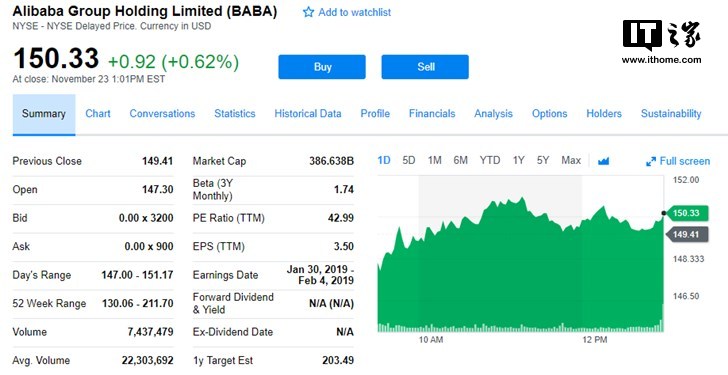Click the 150.33 current price marker on chart
This screenshot has height=375, width=728.
click(686, 213)
